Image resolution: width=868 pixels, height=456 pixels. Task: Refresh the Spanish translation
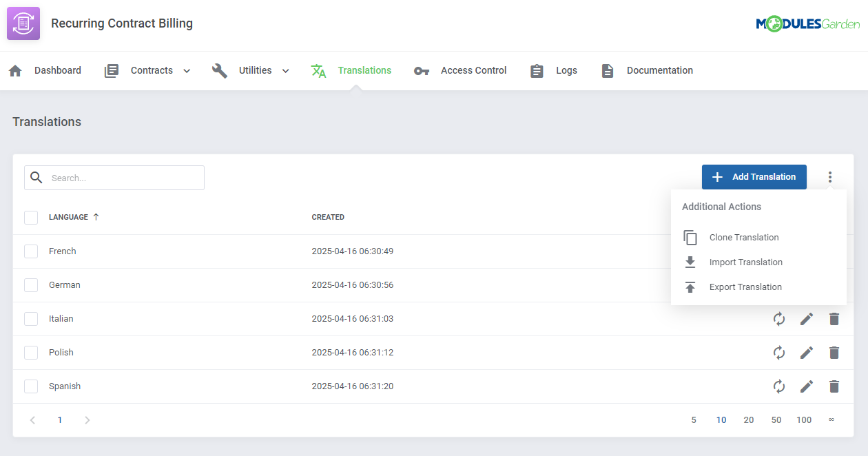[779, 386]
